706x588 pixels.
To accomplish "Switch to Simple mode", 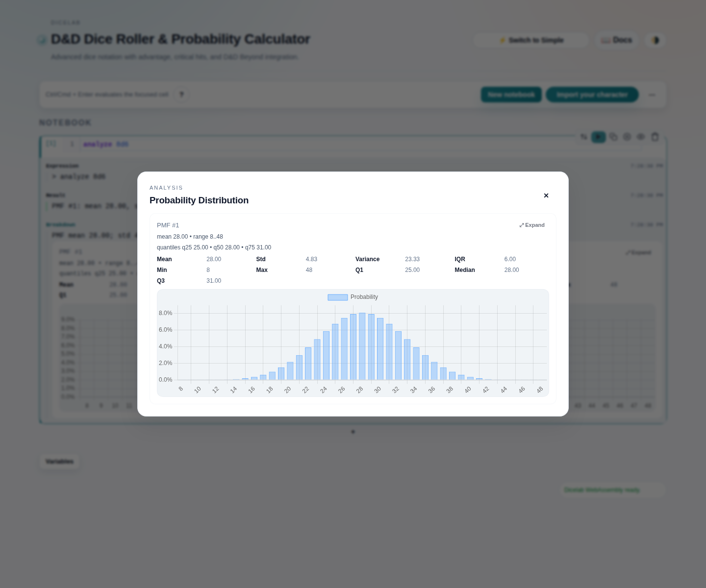I will click(x=531, y=40).
